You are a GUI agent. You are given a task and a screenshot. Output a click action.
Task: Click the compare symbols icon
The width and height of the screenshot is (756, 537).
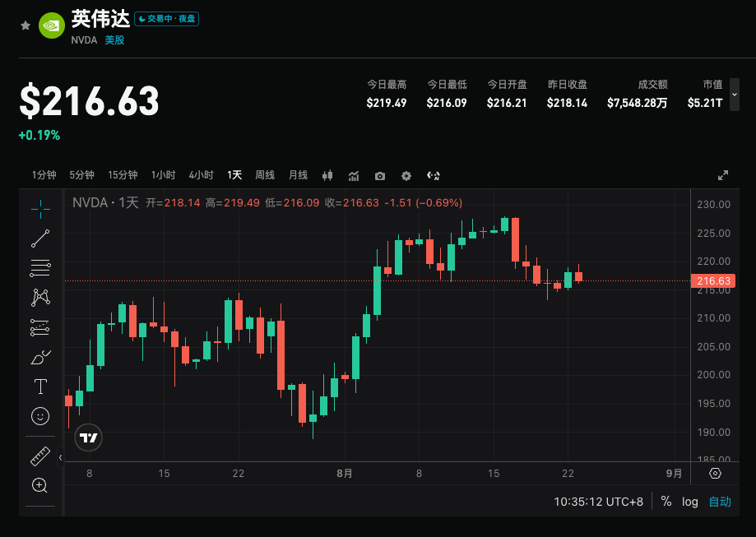433,176
